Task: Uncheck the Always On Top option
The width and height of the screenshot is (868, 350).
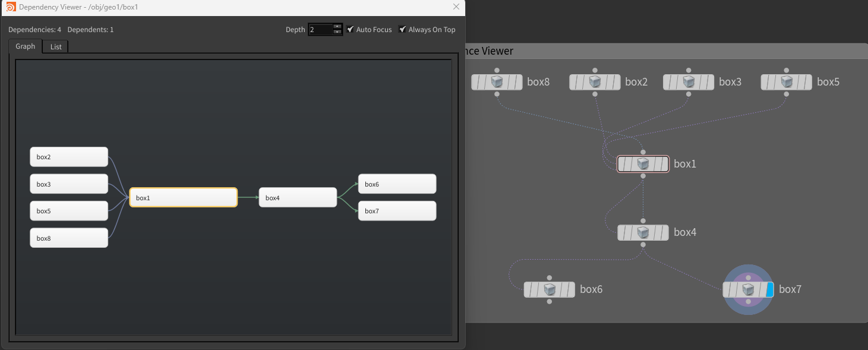Action: (403, 29)
